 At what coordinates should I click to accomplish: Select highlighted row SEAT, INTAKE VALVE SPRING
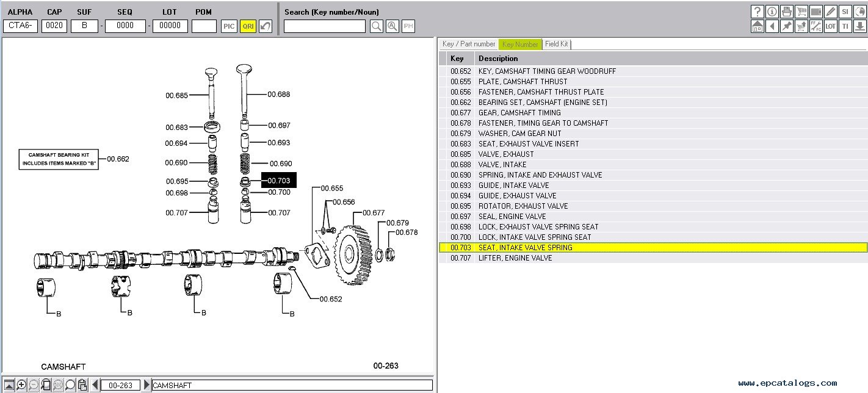point(653,248)
